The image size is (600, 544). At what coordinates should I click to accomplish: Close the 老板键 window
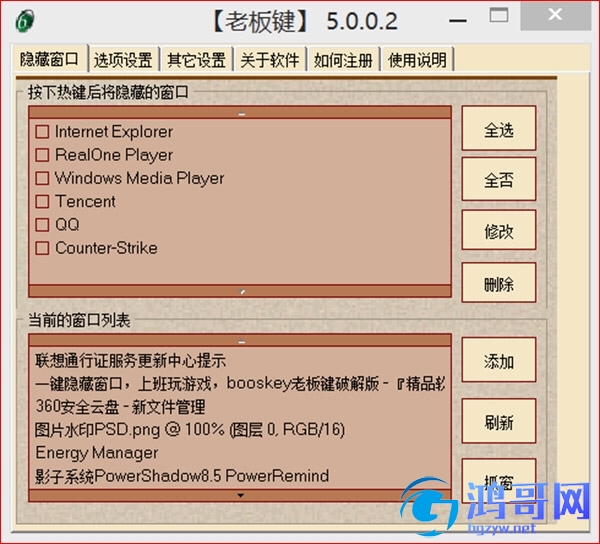pyautogui.click(x=556, y=15)
